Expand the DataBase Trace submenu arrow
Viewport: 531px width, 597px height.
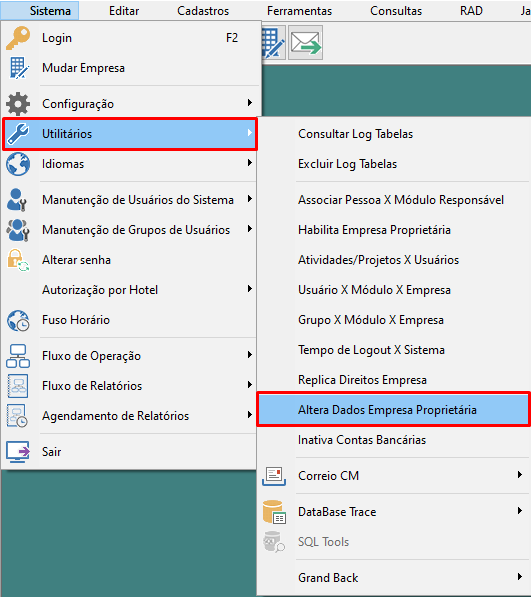tap(520, 511)
